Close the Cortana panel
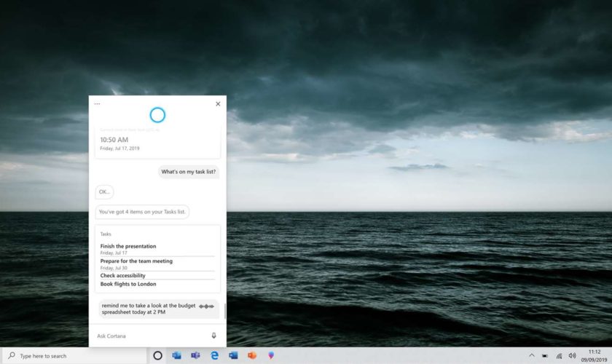 tap(218, 104)
